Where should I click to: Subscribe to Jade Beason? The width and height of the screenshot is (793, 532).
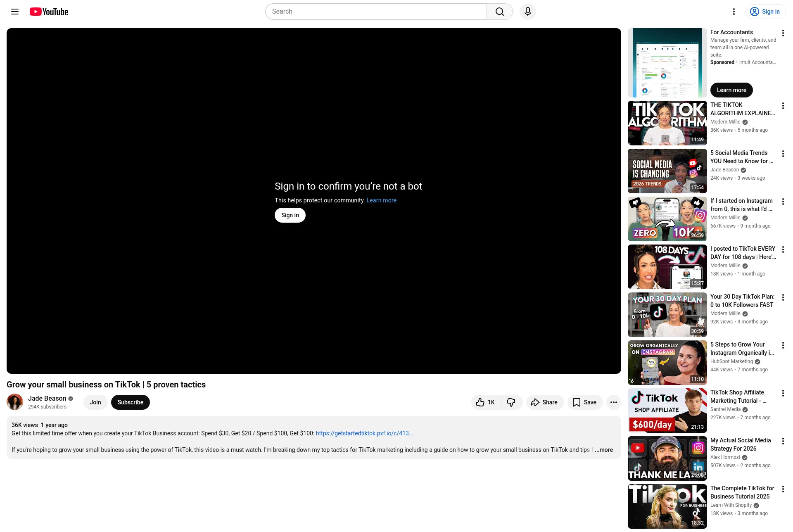click(131, 402)
